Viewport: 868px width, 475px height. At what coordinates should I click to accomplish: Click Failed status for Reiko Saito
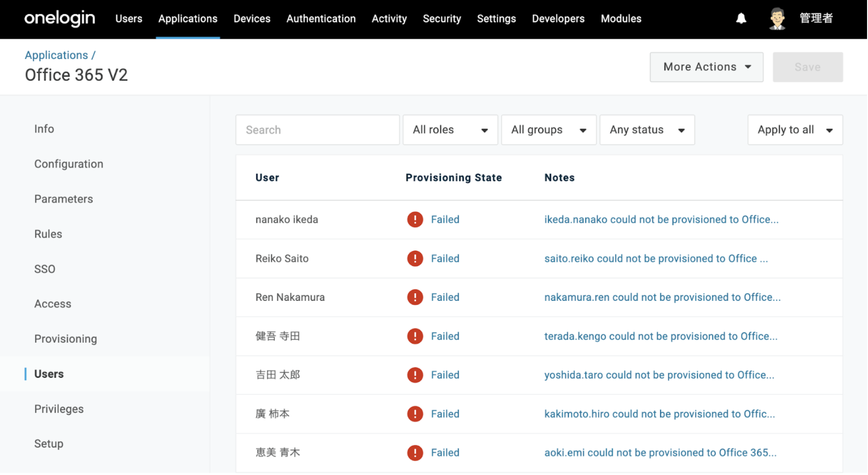click(x=446, y=259)
